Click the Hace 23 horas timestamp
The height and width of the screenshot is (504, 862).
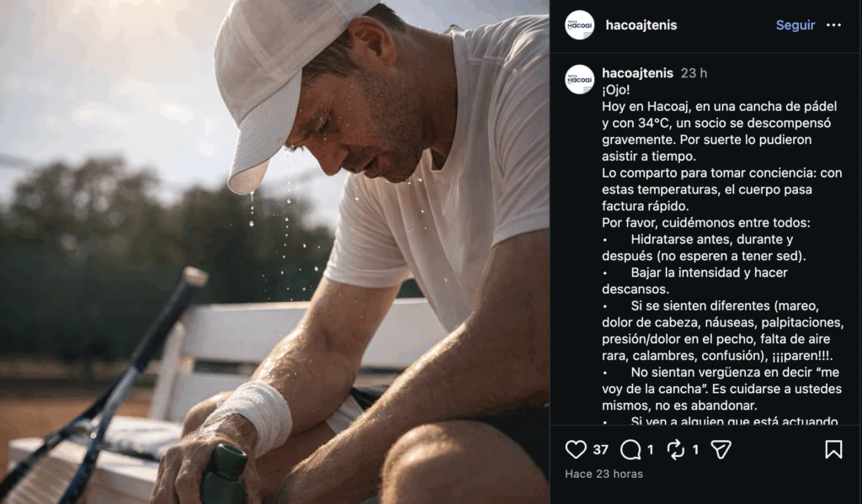(x=604, y=474)
